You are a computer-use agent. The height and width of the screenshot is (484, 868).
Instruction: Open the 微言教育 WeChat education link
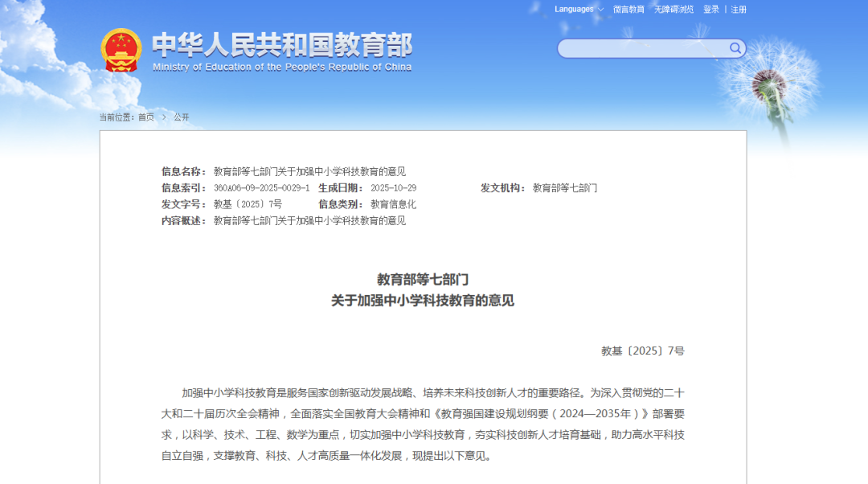coord(628,9)
